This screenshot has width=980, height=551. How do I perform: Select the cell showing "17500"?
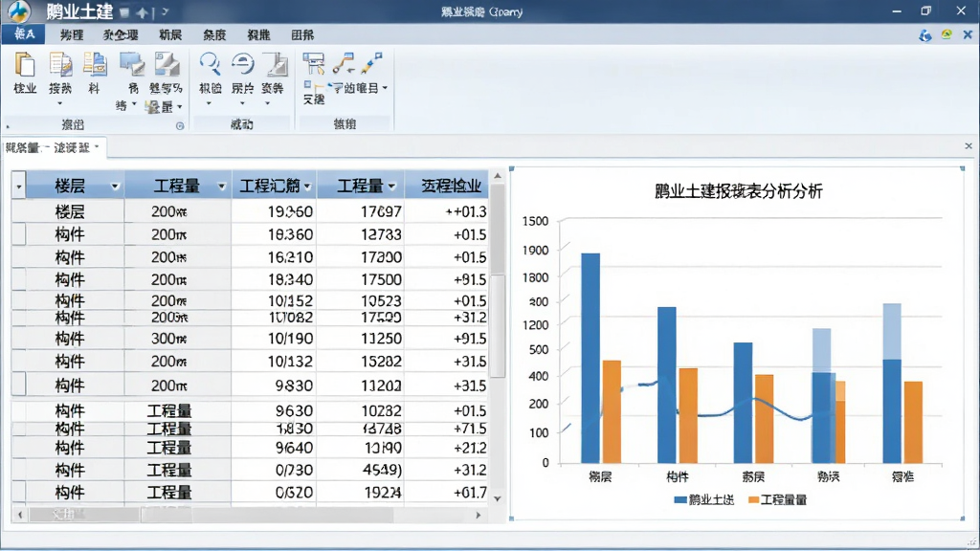click(x=361, y=279)
